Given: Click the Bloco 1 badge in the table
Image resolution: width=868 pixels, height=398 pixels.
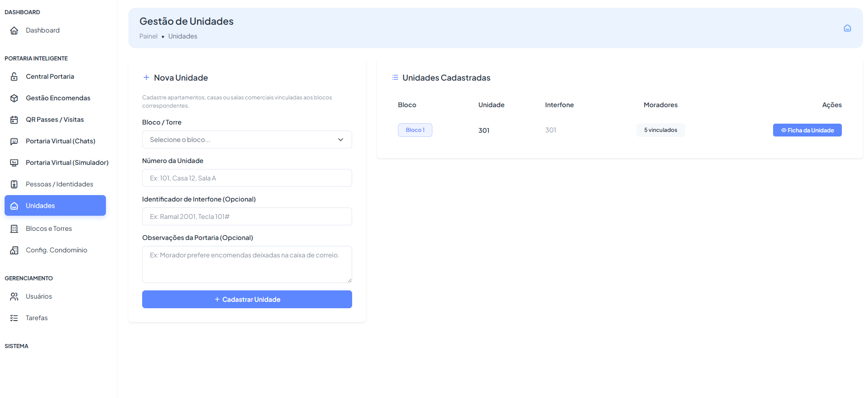Looking at the screenshot, I should [x=415, y=130].
